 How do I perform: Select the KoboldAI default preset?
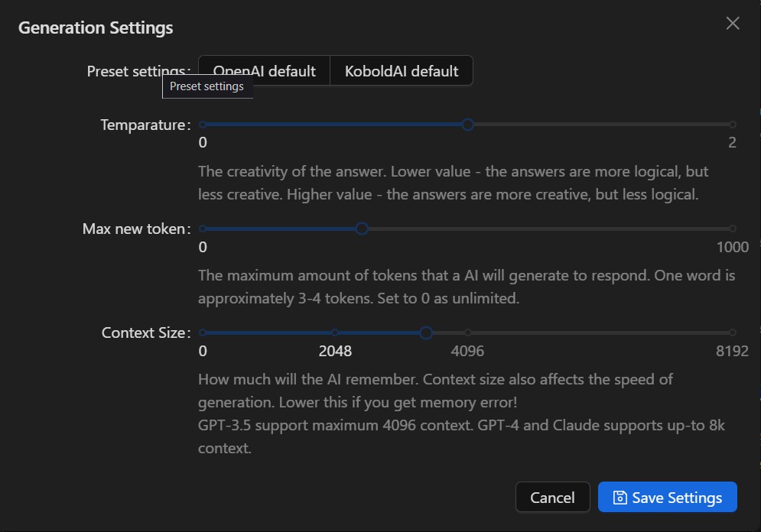tap(401, 70)
